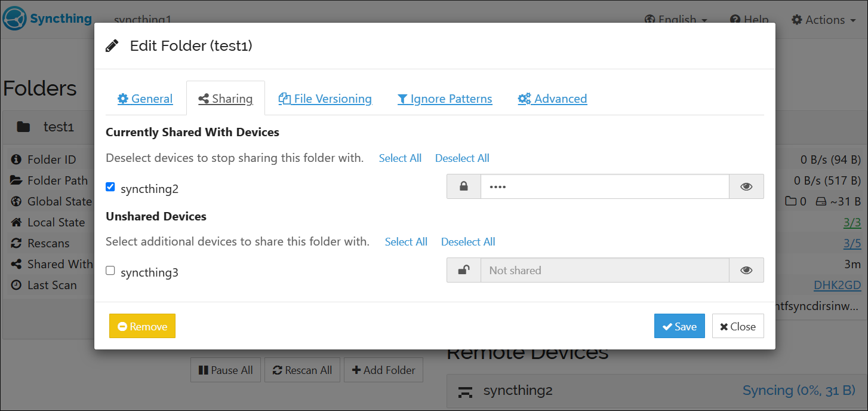The image size is (868, 411).
Task: Open the Advanced tab
Action: click(x=553, y=99)
